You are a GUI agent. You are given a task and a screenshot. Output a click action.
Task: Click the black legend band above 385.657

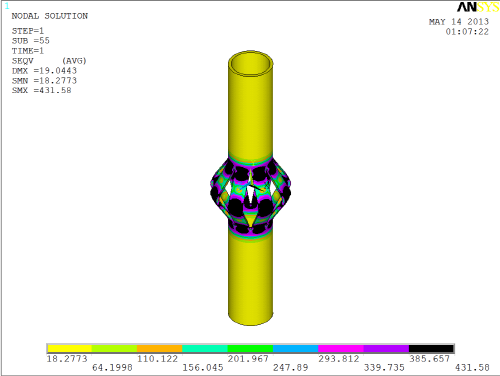[x=431, y=349]
